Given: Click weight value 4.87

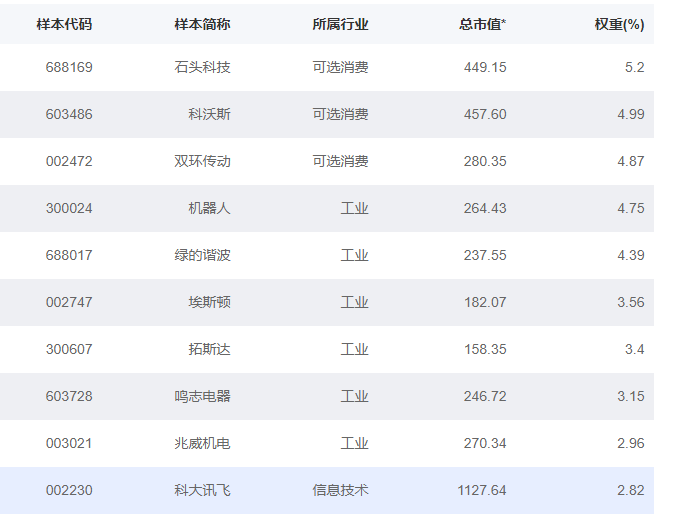Looking at the screenshot, I should point(631,161).
